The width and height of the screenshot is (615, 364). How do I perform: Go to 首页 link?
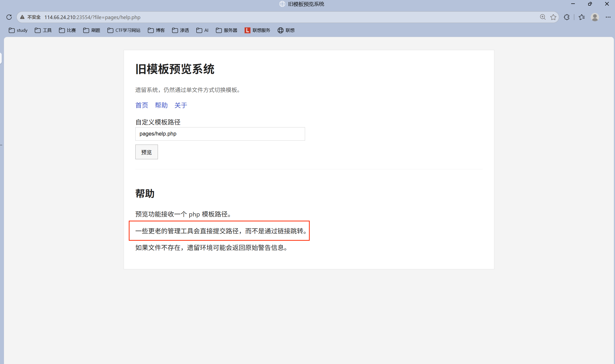(142, 105)
